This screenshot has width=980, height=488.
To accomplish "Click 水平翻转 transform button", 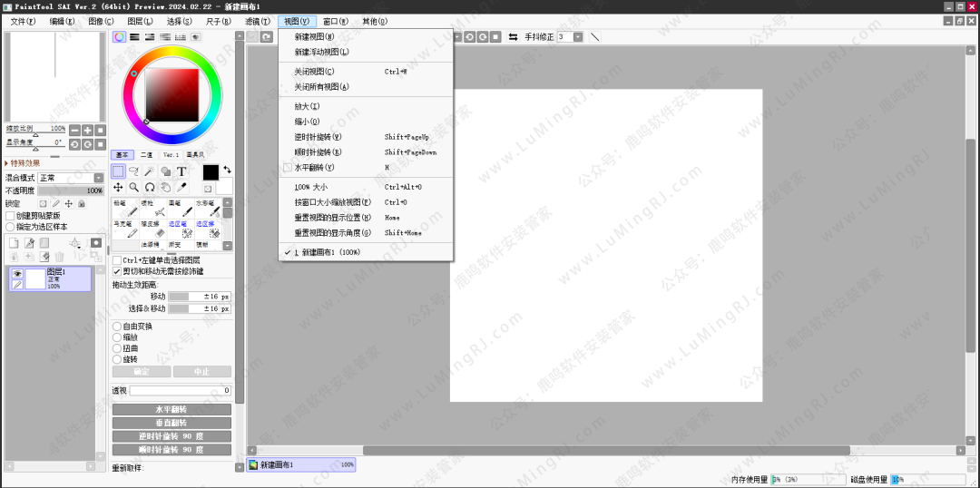I will pos(171,409).
